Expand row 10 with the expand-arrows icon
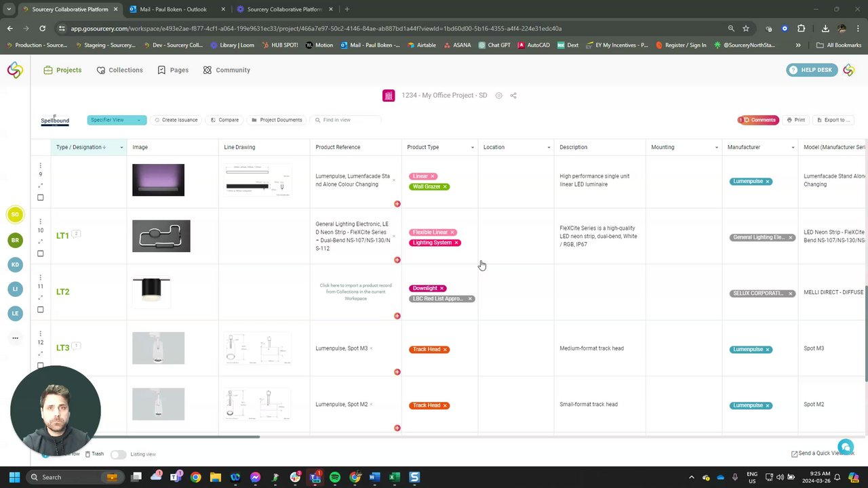Screen dimensions: 868x488 pyautogui.click(x=40, y=242)
